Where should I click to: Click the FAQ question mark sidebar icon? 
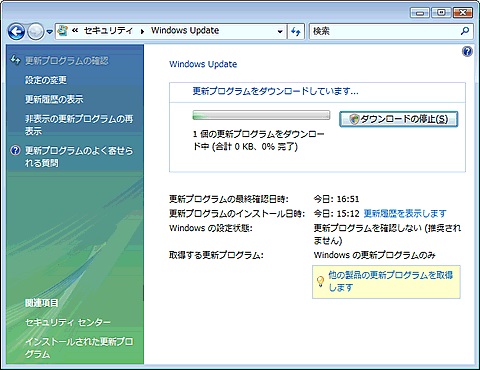tap(15, 151)
